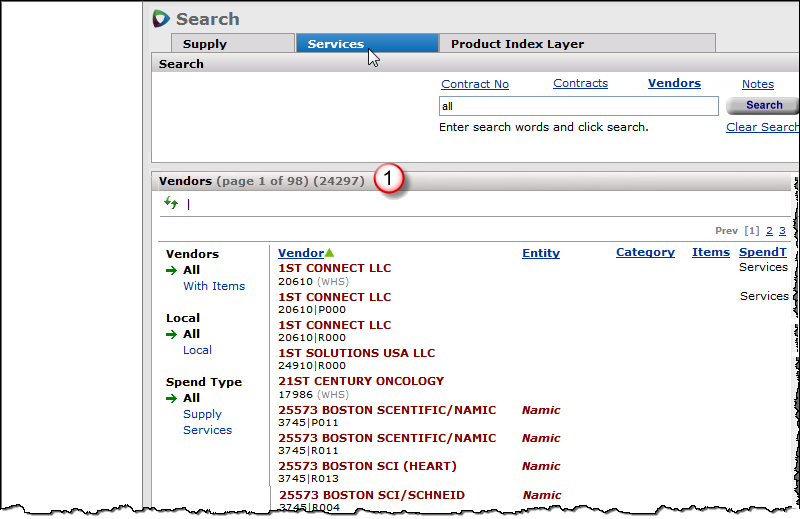Choose the Contracts search option
Screen dimensions: 800x519
click(580, 84)
